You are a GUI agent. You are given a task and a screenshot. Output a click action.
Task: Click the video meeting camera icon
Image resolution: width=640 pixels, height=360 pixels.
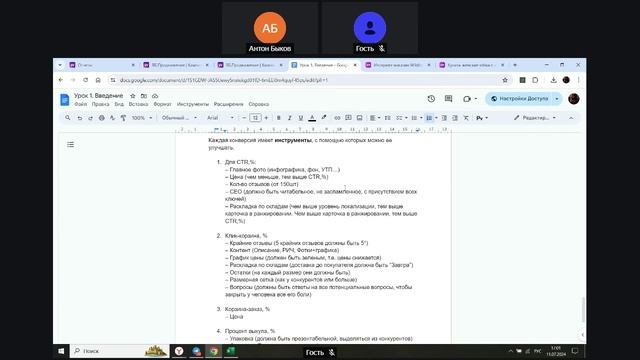[x=467, y=99]
